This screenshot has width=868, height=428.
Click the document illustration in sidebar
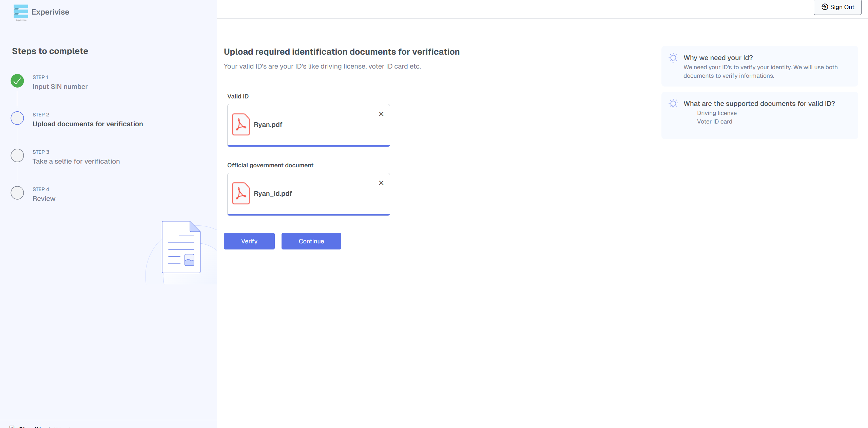pyautogui.click(x=181, y=247)
